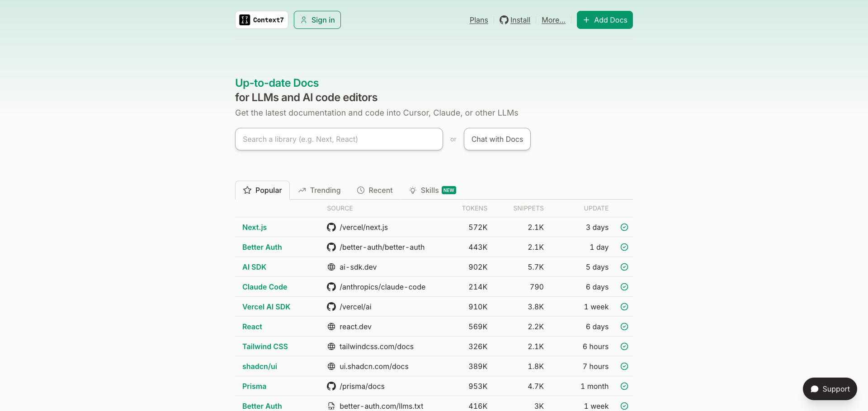Screen dimensions: 868x411
Task: Click the globe icon beside tailwindcss.com/docs
Action: tap(331, 346)
